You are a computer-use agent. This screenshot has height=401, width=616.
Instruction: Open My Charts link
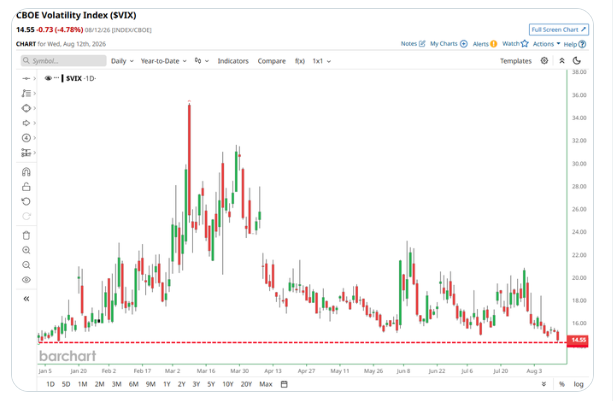click(x=448, y=44)
